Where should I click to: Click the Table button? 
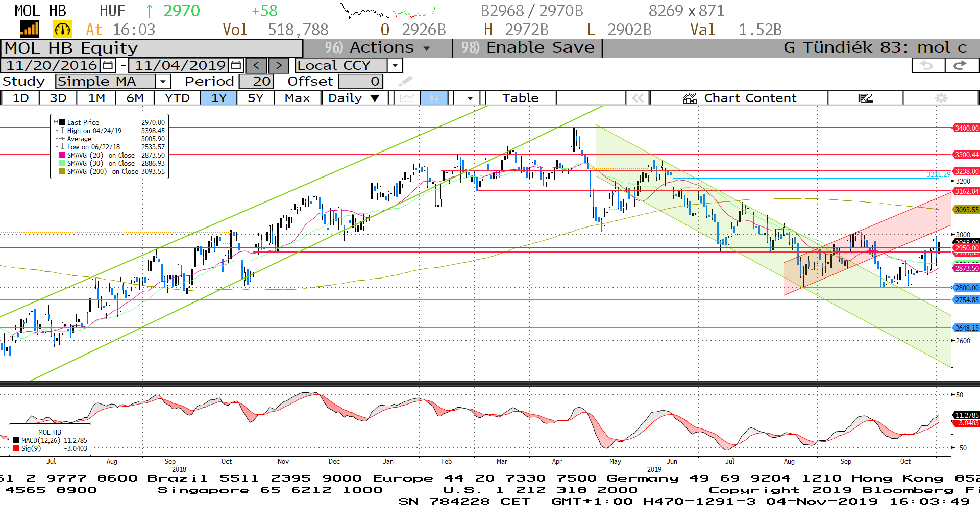pyautogui.click(x=520, y=98)
